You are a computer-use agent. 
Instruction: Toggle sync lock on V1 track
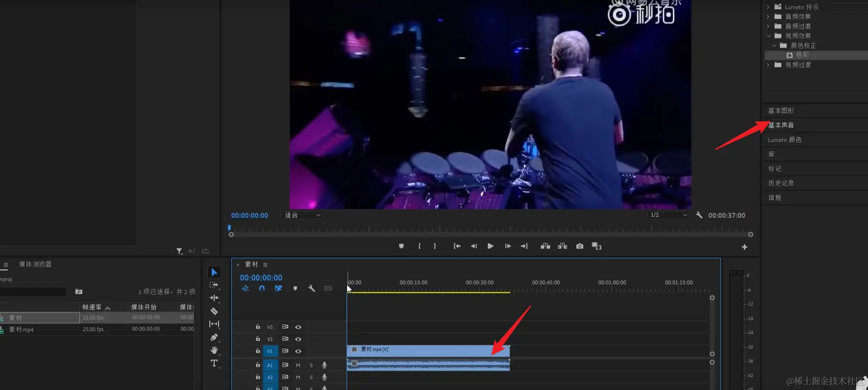click(x=285, y=351)
